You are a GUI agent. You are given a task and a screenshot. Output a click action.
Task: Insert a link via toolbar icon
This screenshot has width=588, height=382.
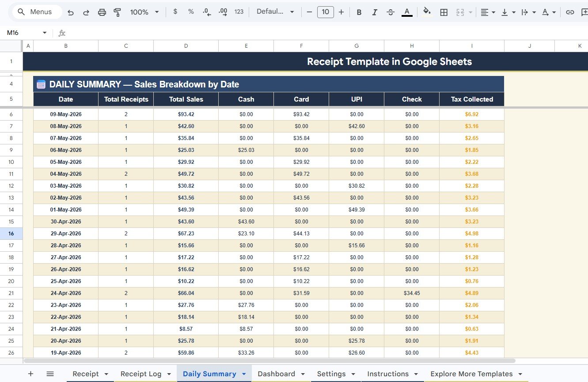click(570, 12)
